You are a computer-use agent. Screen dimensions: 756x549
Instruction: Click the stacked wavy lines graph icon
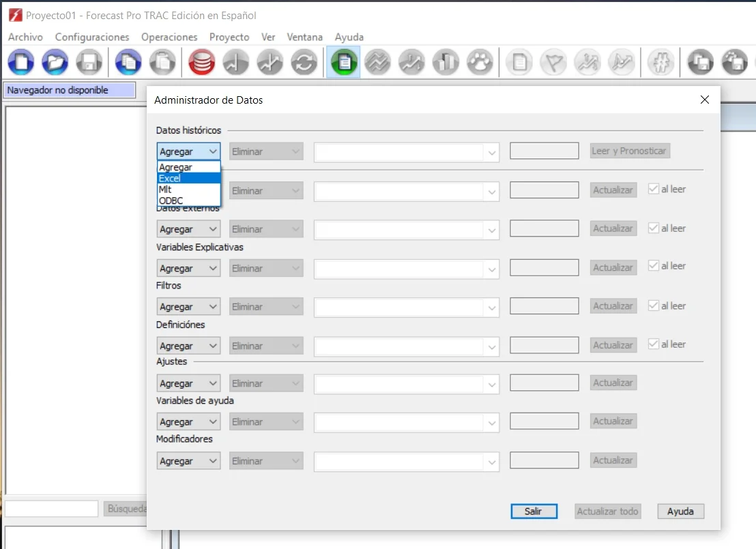377,62
